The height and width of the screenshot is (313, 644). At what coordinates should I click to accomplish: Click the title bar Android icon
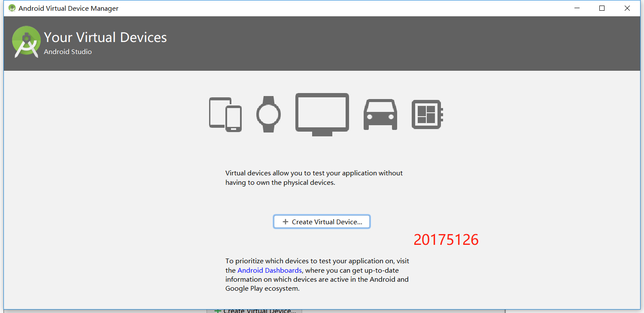(x=12, y=8)
